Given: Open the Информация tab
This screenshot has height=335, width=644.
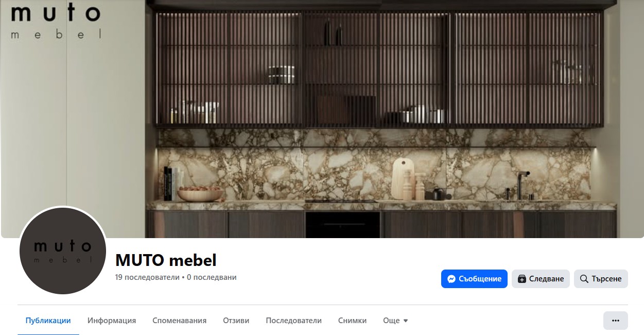Looking at the screenshot, I should point(112,321).
